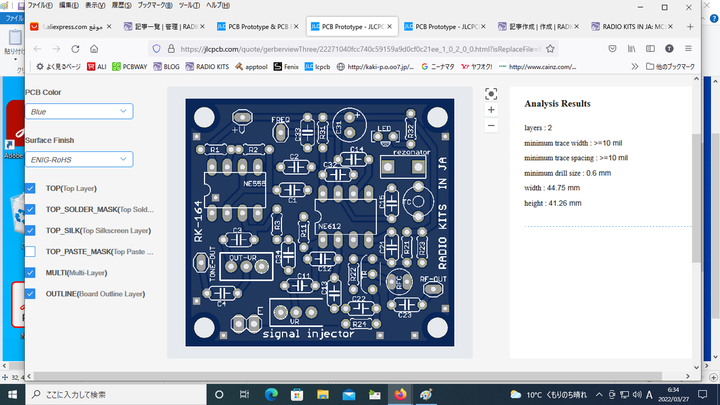
Task: Click the shield icon in the address bar
Action: point(156,48)
